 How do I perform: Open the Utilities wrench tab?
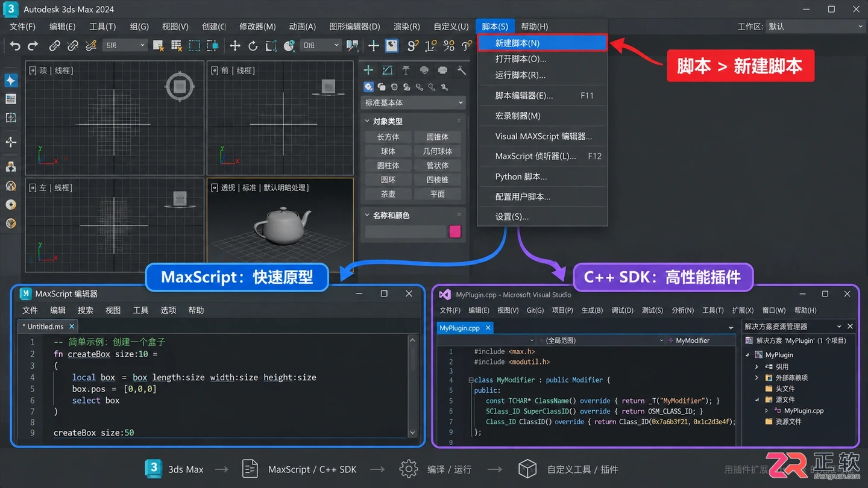462,70
